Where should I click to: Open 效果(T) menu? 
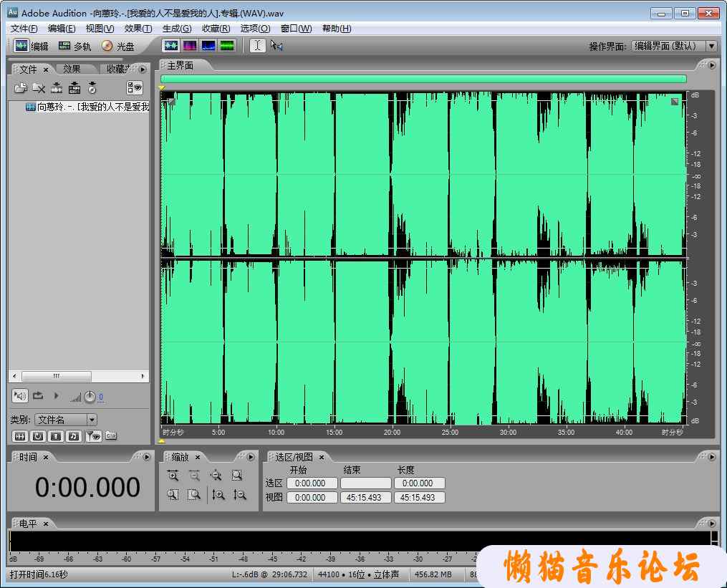click(138, 28)
